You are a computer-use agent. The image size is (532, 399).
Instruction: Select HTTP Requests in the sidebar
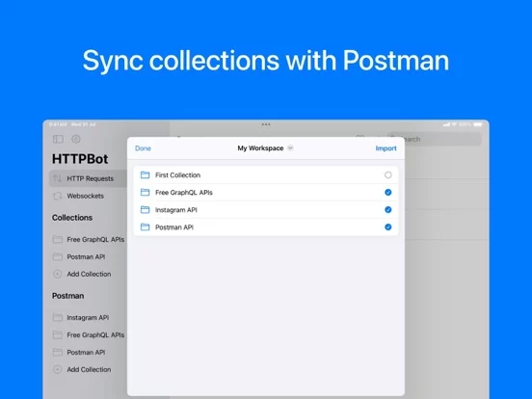(x=89, y=178)
